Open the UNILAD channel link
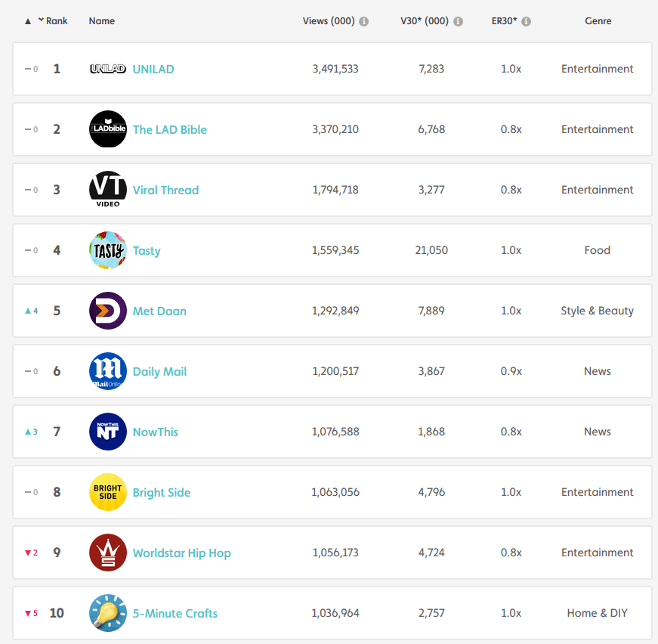 pyautogui.click(x=153, y=69)
